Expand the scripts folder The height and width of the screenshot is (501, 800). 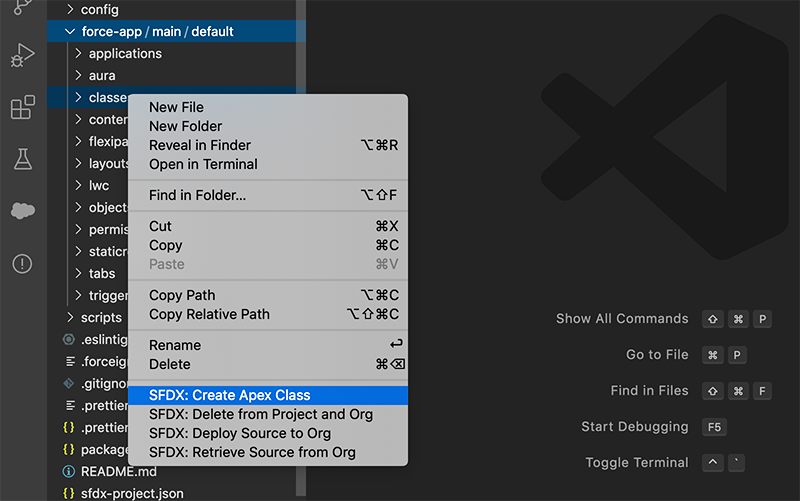pyautogui.click(x=100, y=317)
